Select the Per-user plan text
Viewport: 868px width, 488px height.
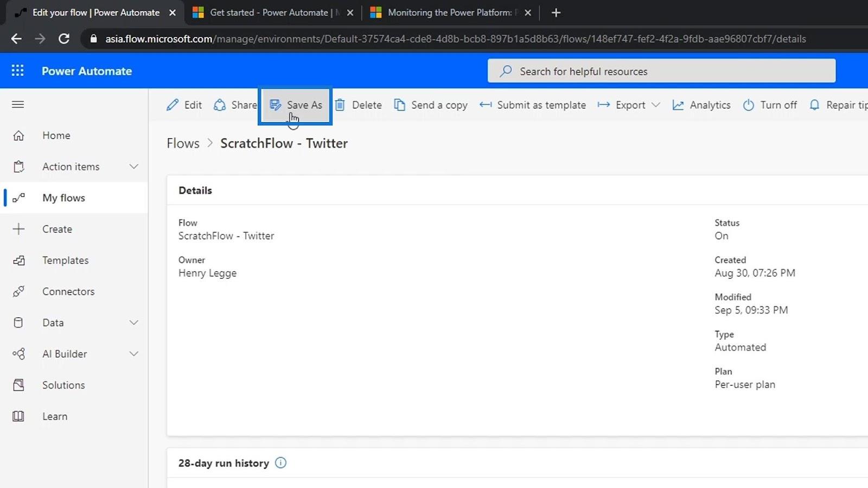pos(745,384)
